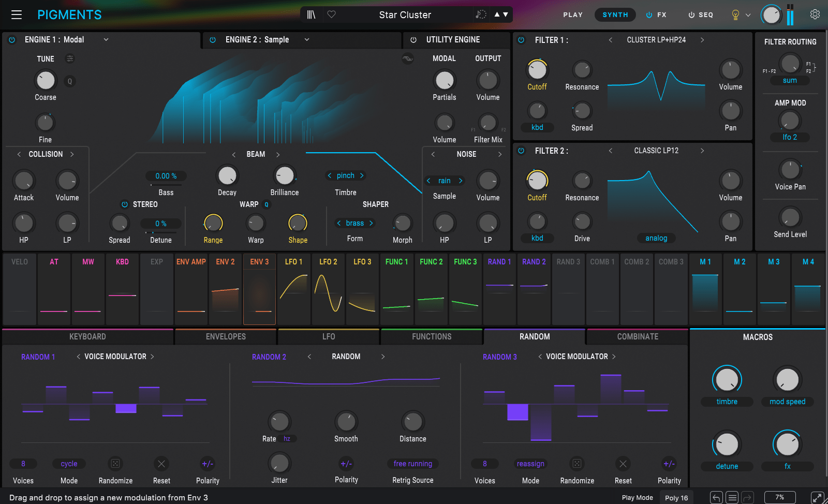Open the Poly 16 play mode dropdown
Viewport: 828px width, 504px height.
click(676, 498)
